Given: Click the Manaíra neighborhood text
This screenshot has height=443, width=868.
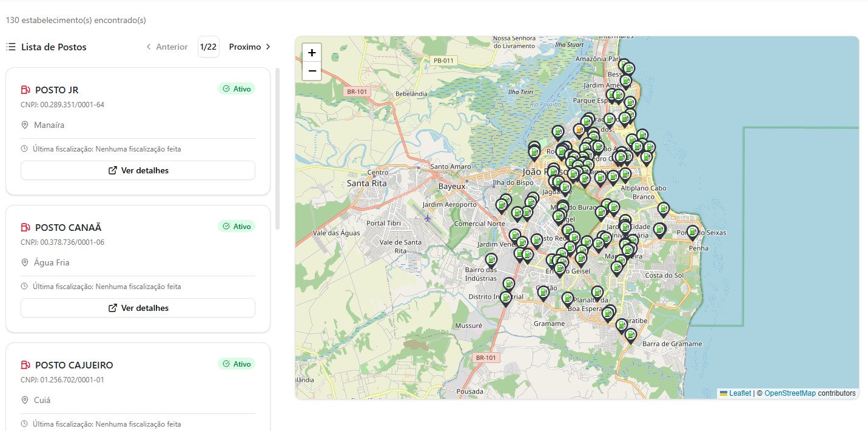Looking at the screenshot, I should point(49,125).
